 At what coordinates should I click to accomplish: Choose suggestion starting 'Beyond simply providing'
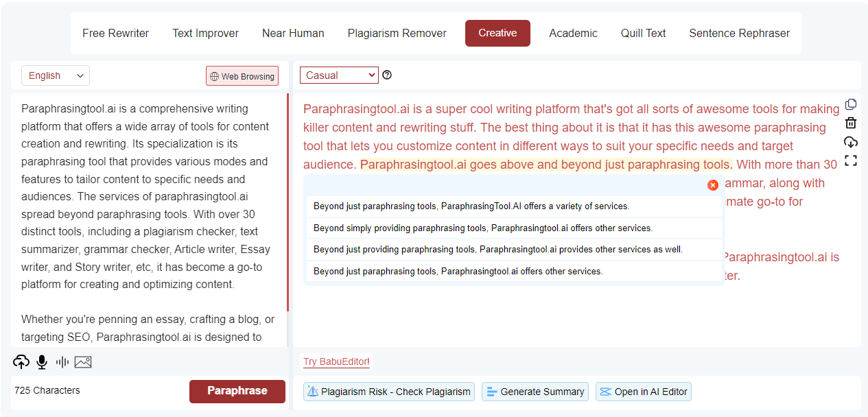514,228
